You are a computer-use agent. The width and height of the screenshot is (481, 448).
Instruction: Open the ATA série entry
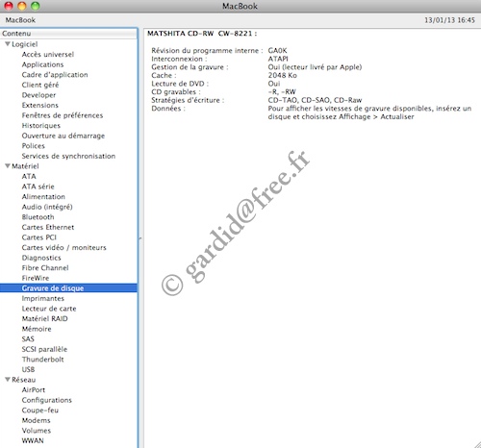pos(38,187)
